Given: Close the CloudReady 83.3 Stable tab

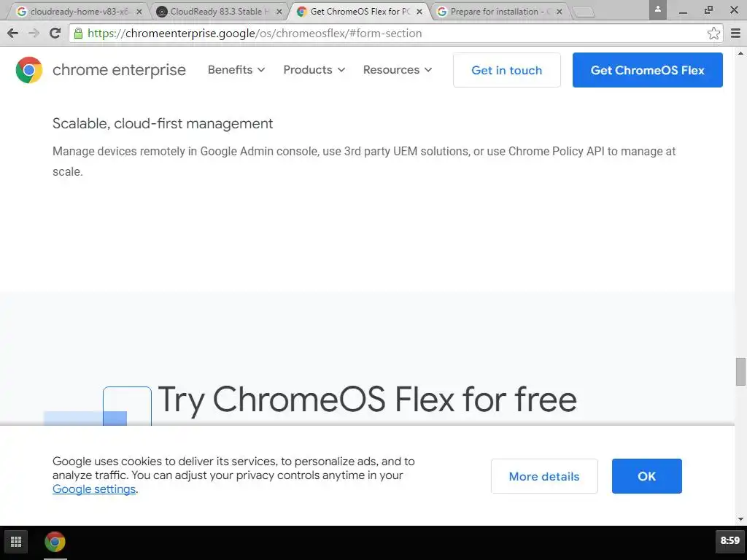Looking at the screenshot, I should point(279,12).
